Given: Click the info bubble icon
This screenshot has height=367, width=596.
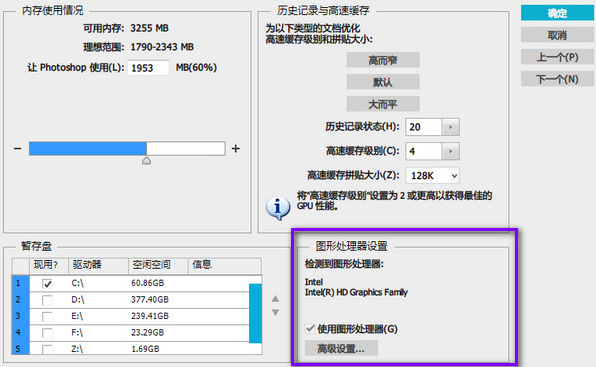Looking at the screenshot, I should coord(278,208).
